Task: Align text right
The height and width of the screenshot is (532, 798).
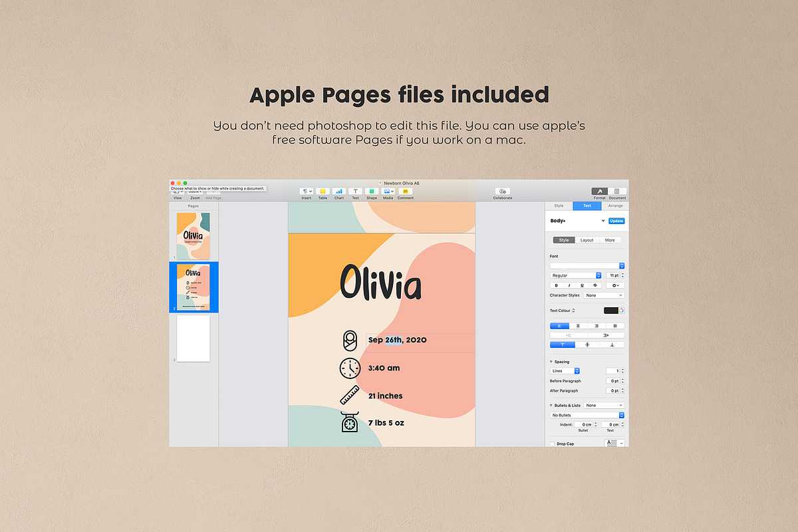Action: pyautogui.click(x=597, y=326)
